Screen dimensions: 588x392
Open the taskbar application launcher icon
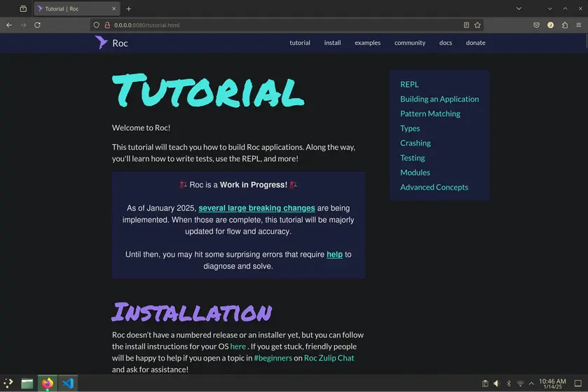(x=8, y=383)
